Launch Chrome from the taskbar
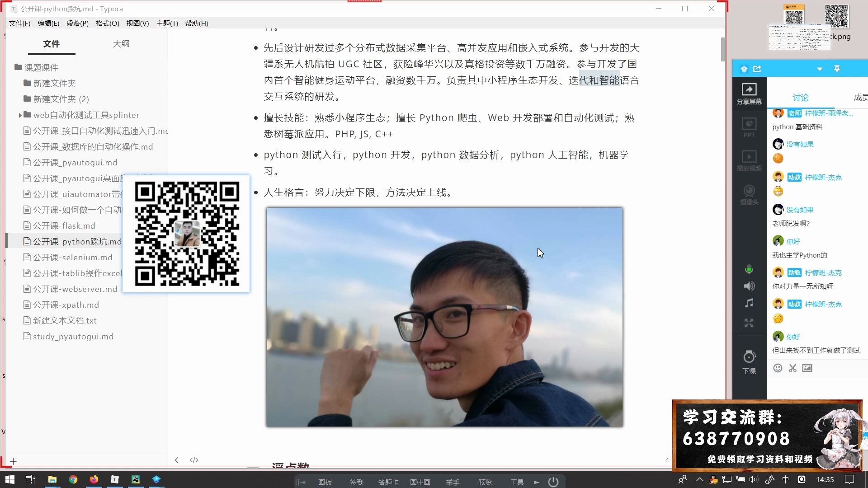This screenshot has width=868, height=488. [73, 479]
